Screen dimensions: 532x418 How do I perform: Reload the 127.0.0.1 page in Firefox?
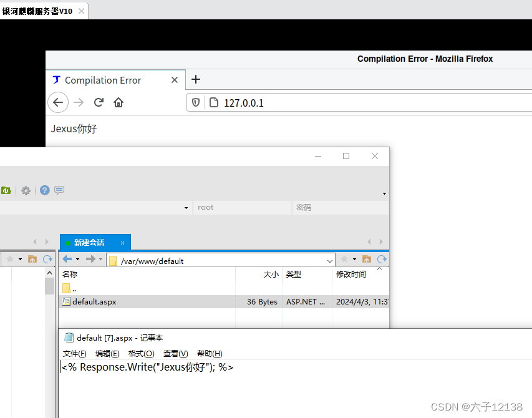pos(97,102)
